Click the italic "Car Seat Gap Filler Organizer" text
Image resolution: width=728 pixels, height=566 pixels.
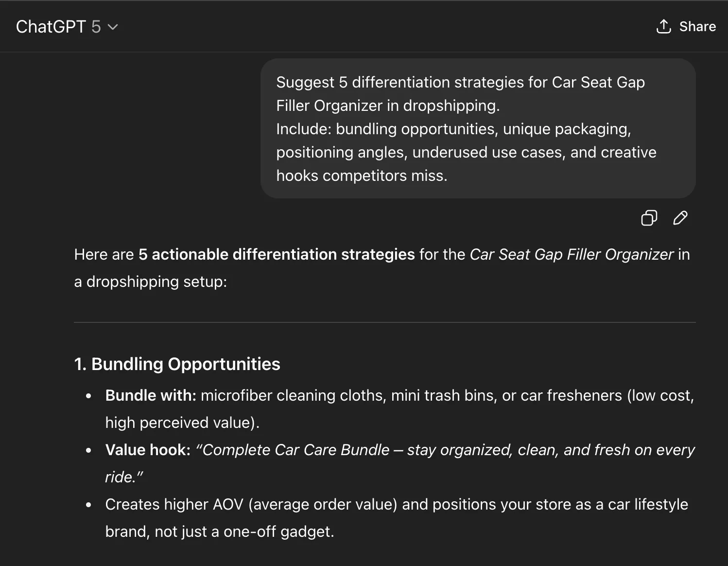click(x=572, y=254)
